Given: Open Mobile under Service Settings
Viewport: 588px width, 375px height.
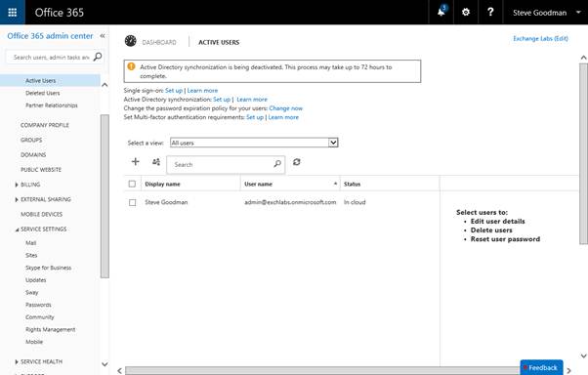Looking at the screenshot, I should pos(34,342).
